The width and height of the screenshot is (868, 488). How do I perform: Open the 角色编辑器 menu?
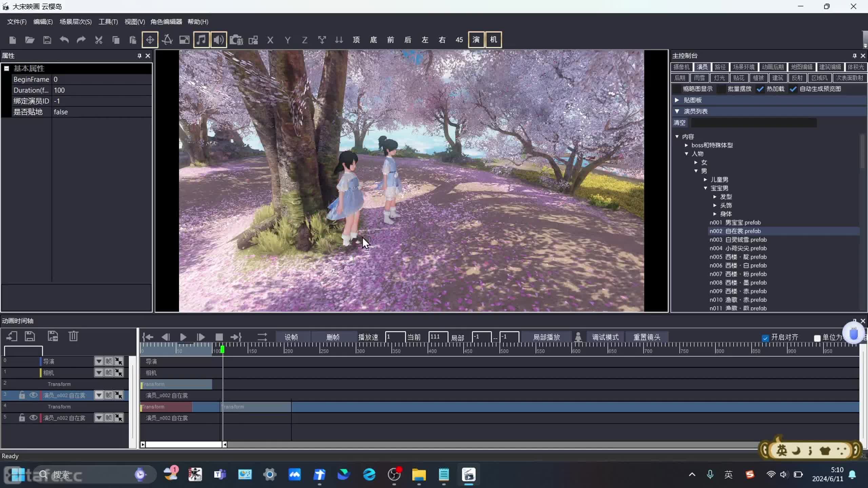(166, 22)
